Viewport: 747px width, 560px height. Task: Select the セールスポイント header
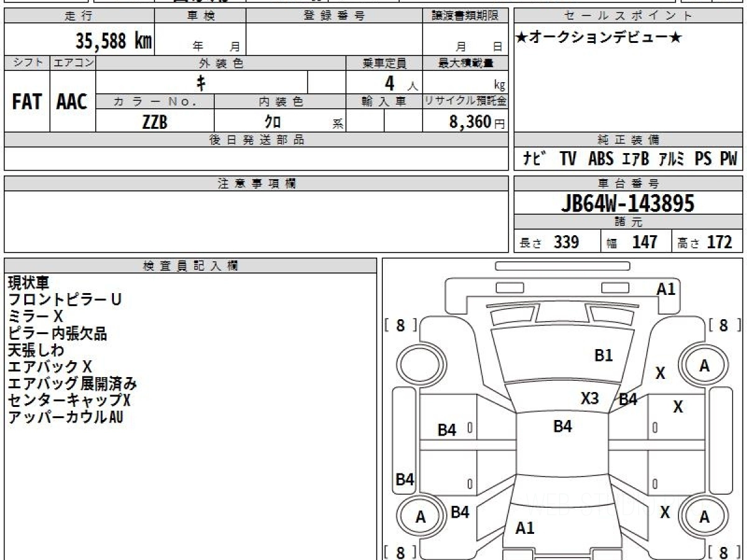pos(629,16)
